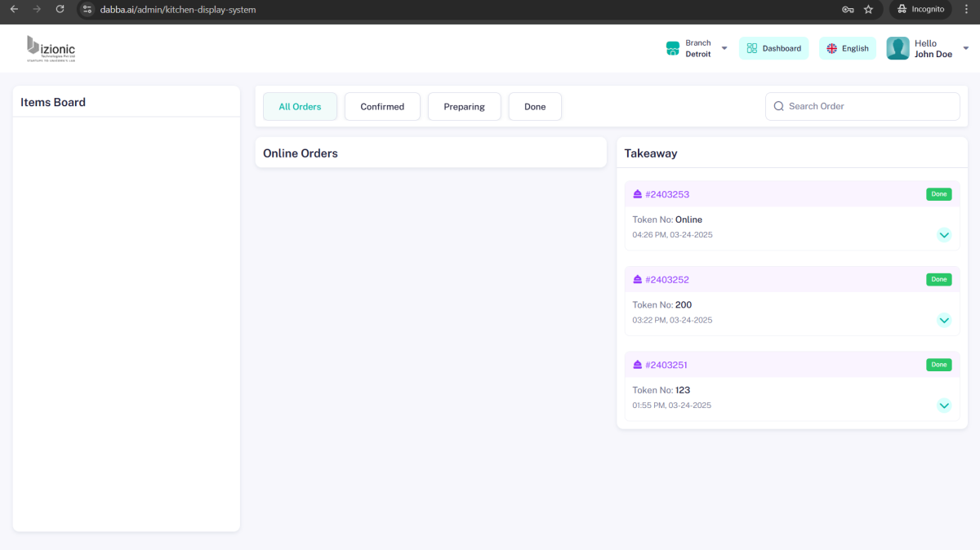The width and height of the screenshot is (980, 550).
Task: Expand order #2403253 details chevron
Action: tap(944, 235)
